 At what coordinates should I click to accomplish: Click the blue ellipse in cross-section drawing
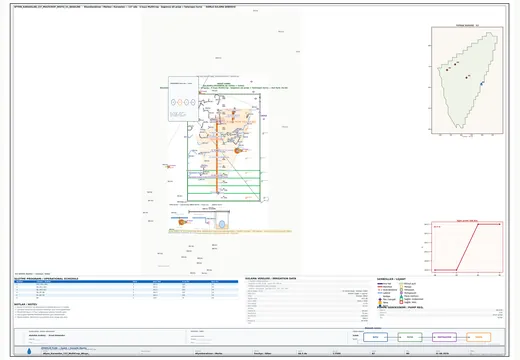(x=222, y=224)
